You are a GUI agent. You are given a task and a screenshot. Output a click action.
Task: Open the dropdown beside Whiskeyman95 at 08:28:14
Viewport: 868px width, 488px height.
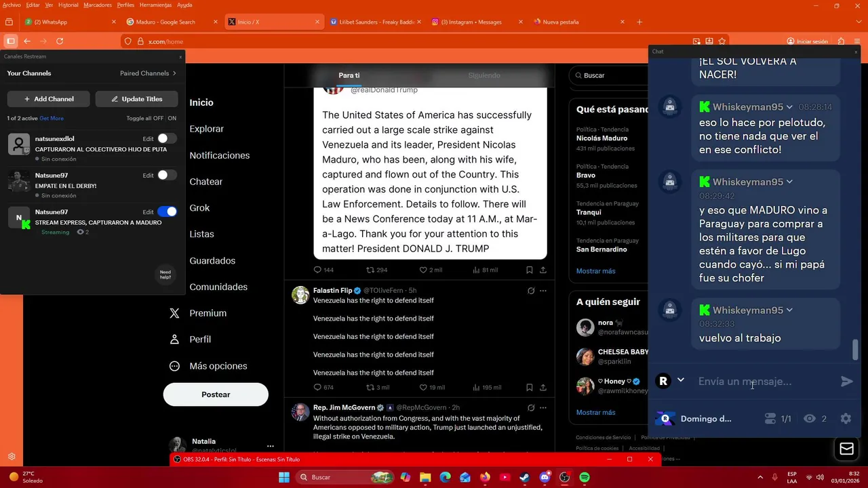pos(789,107)
